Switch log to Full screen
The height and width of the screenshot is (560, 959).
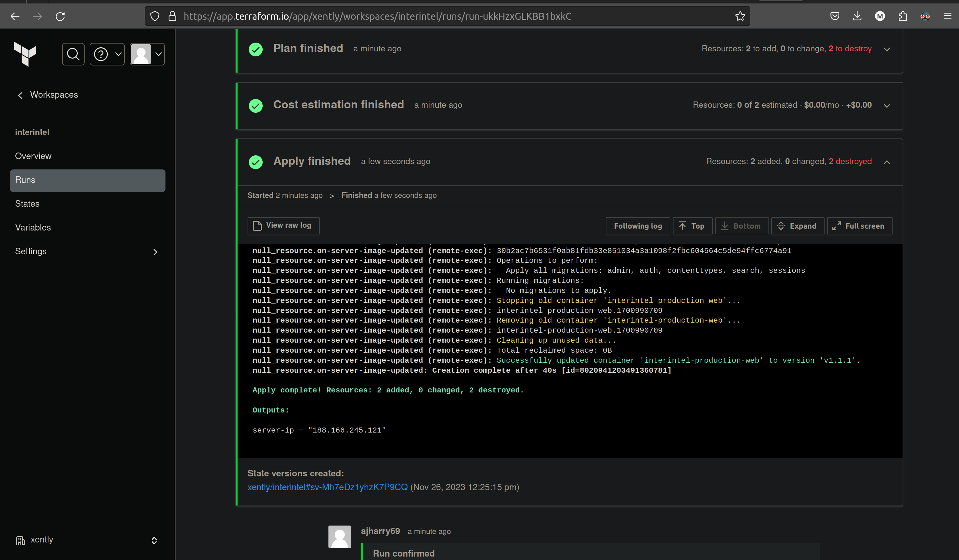pyautogui.click(x=859, y=226)
